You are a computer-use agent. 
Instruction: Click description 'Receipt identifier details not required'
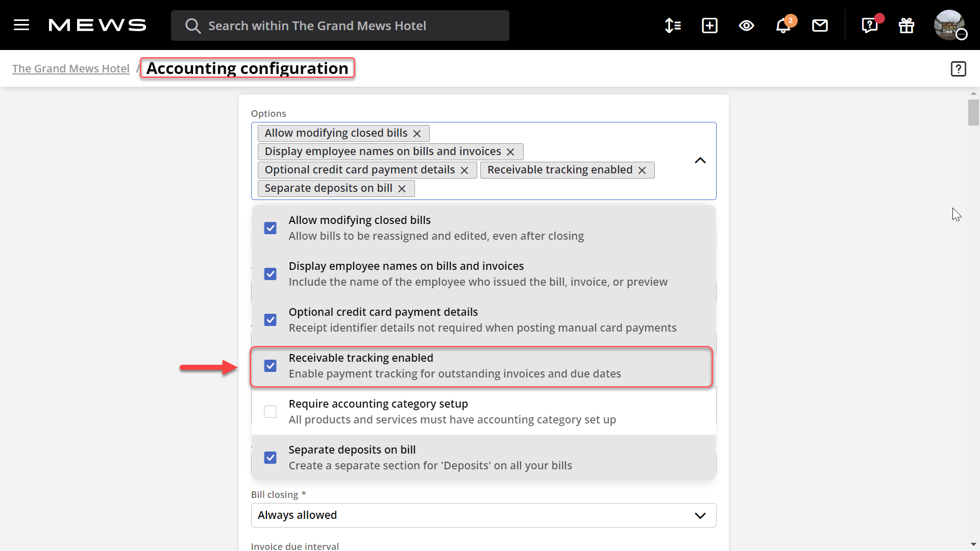point(483,328)
